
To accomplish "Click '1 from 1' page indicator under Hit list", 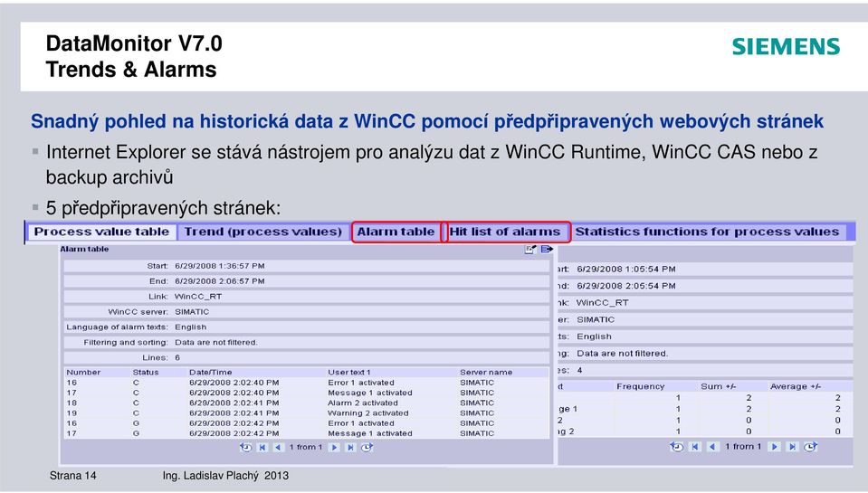I will 743,447.
